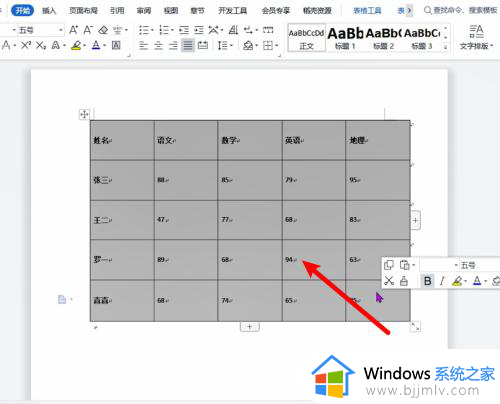500x404 pixels.
Task: Click the borders icon in the ribbon
Action: (268, 45)
